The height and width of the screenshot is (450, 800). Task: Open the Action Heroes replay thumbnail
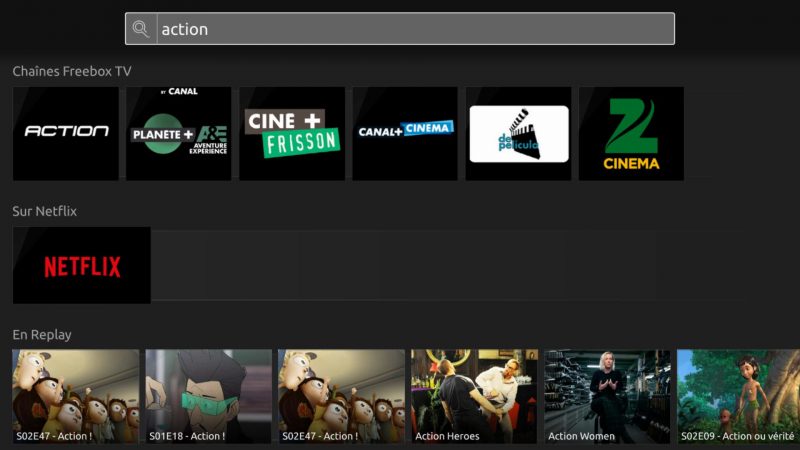tap(474, 396)
